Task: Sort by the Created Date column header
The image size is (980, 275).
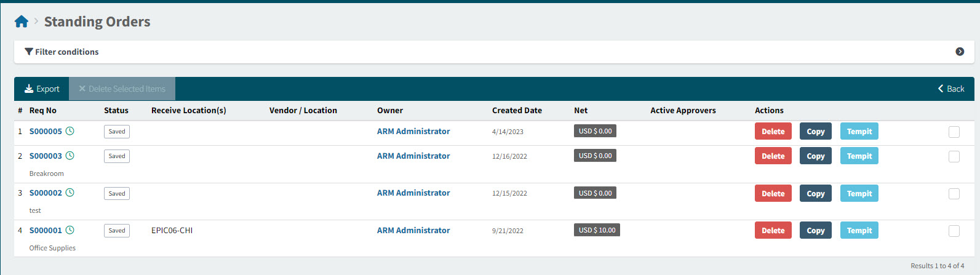Action: (517, 111)
